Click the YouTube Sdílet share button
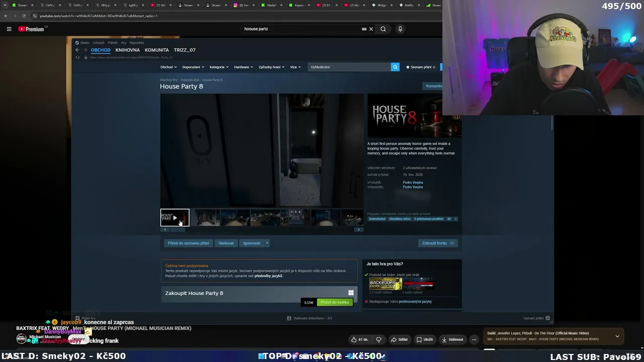Screen dimensions: 644x362 pos(399,339)
